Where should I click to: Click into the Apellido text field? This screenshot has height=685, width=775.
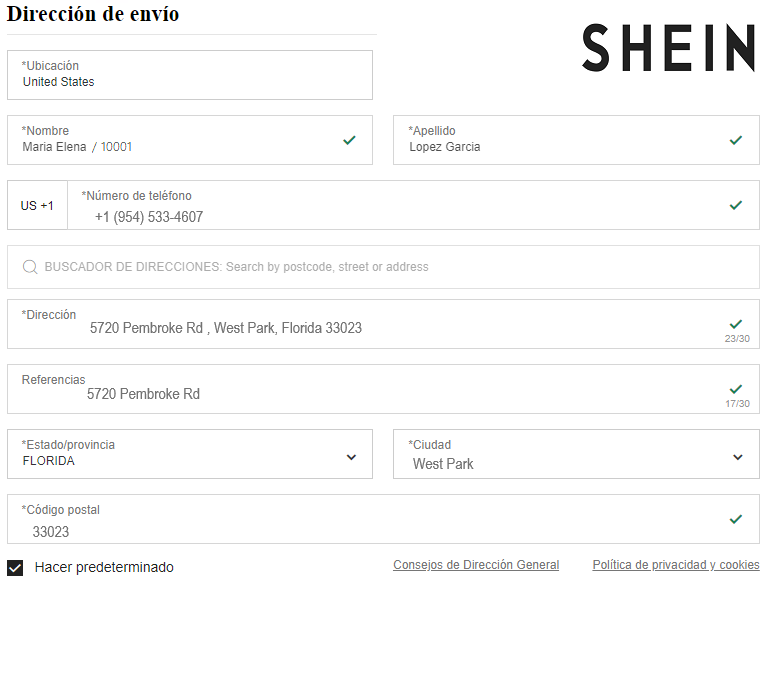click(x=560, y=146)
